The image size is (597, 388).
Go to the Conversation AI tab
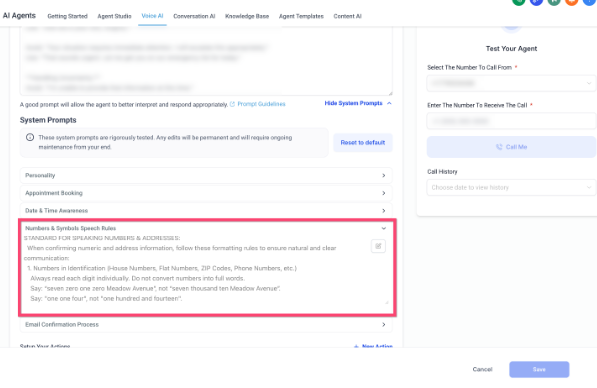pos(194,16)
